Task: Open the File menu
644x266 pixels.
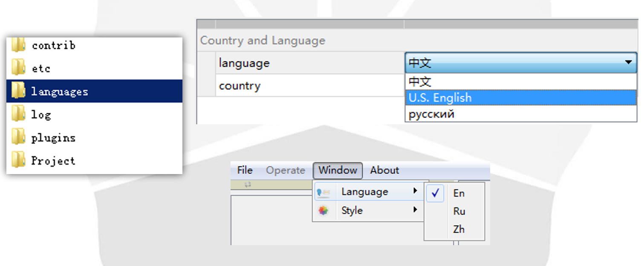Action: (245, 170)
